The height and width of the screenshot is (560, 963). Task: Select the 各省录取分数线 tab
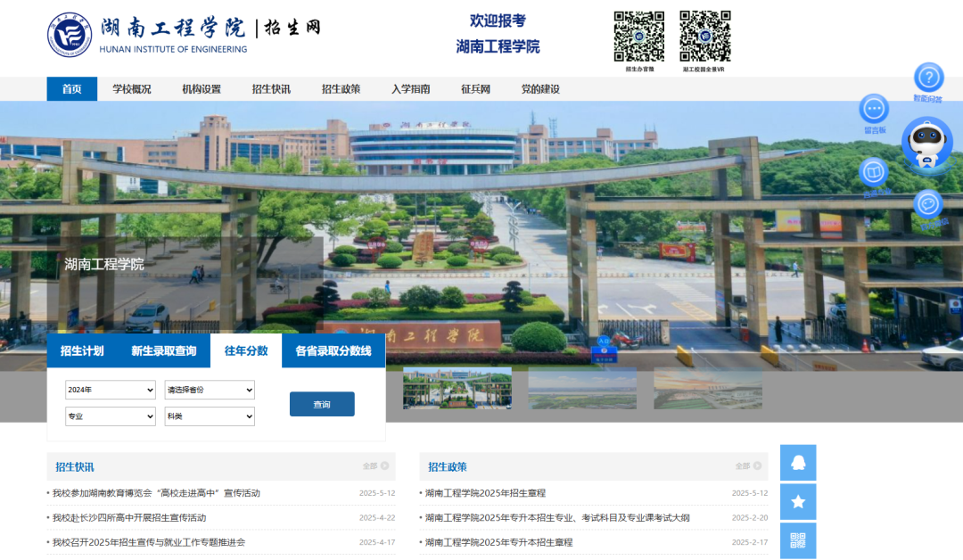click(x=333, y=350)
